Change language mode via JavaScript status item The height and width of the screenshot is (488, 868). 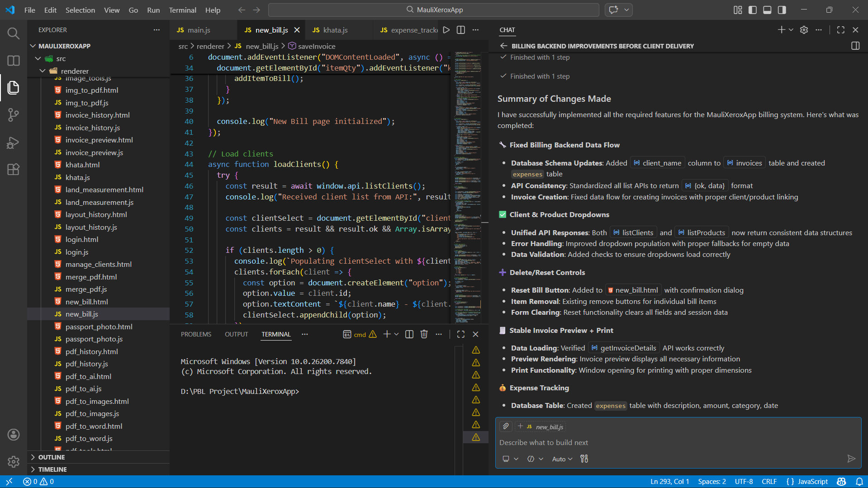[x=812, y=481]
